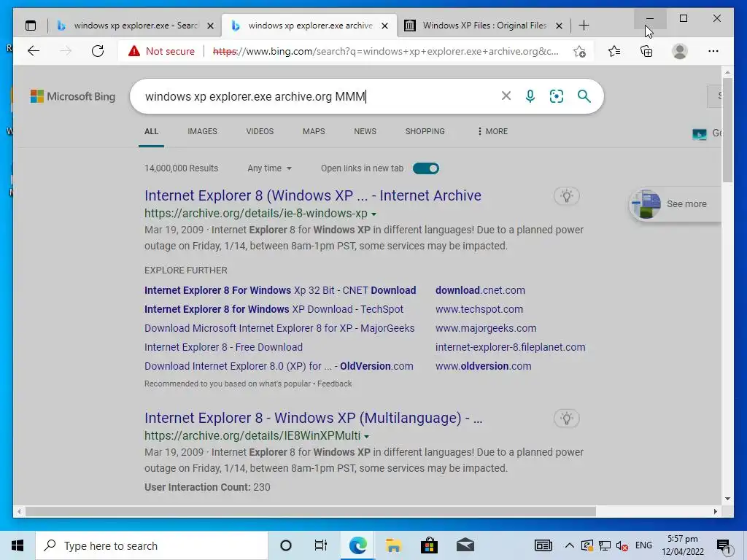Screen dimensions: 747x560
Task: Toggle 'Open links in new tab' switch
Action: (x=426, y=168)
